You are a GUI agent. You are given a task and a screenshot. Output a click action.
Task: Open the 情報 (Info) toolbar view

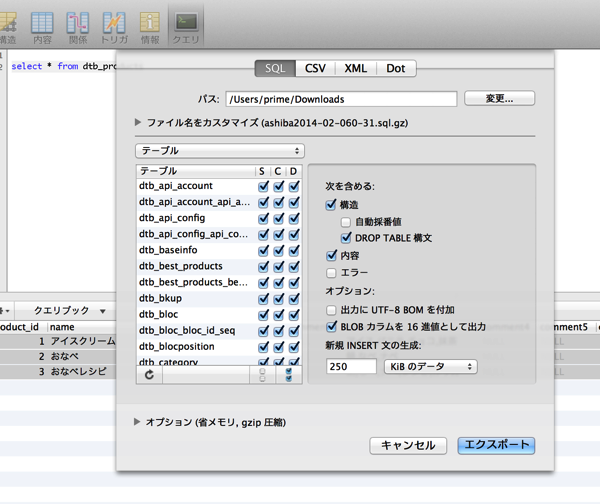point(150,27)
